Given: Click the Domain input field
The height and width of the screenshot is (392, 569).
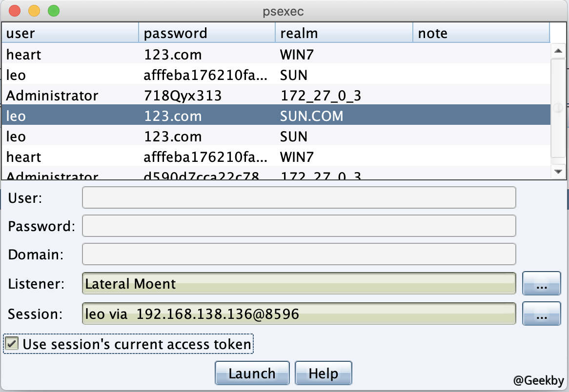Looking at the screenshot, I should pos(299,254).
